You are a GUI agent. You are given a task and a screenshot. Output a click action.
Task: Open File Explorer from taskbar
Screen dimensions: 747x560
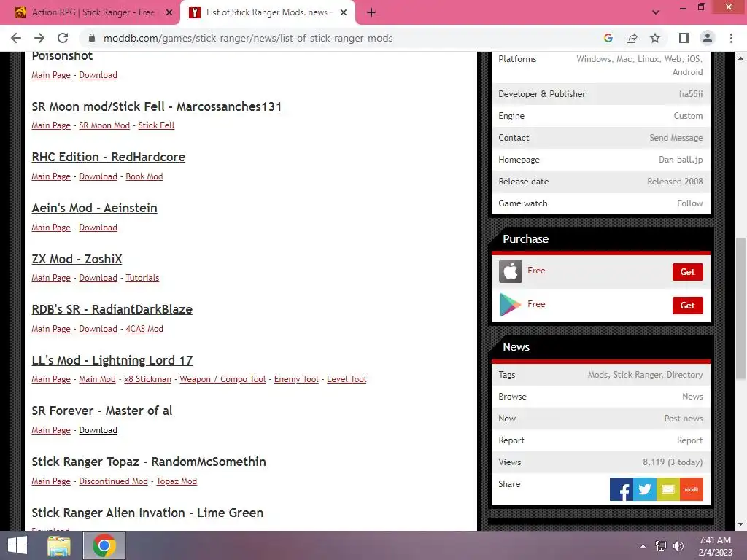(x=59, y=545)
